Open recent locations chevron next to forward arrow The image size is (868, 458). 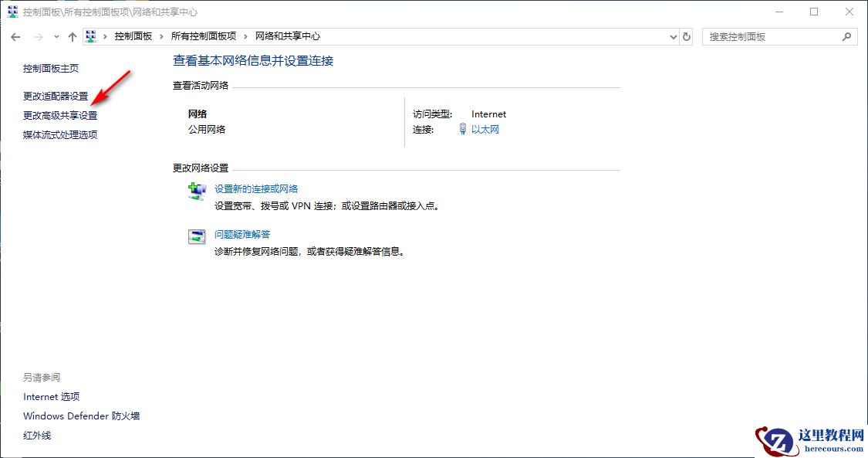[x=55, y=36]
